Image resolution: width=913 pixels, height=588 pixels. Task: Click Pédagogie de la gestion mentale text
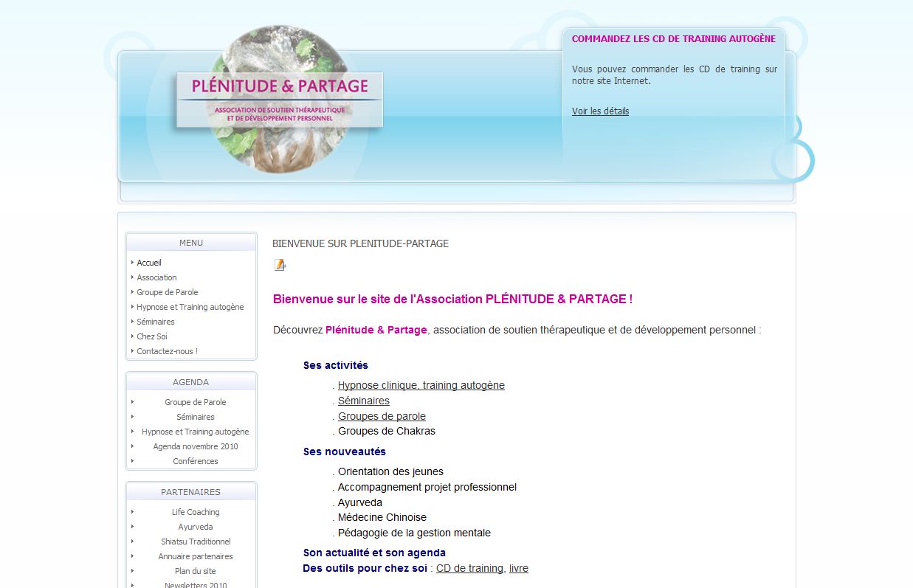pos(414,533)
